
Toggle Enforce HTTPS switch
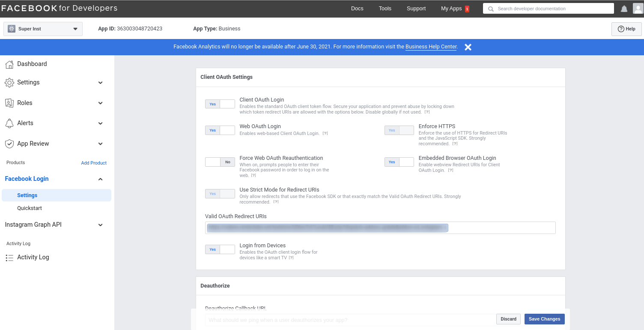(399, 130)
